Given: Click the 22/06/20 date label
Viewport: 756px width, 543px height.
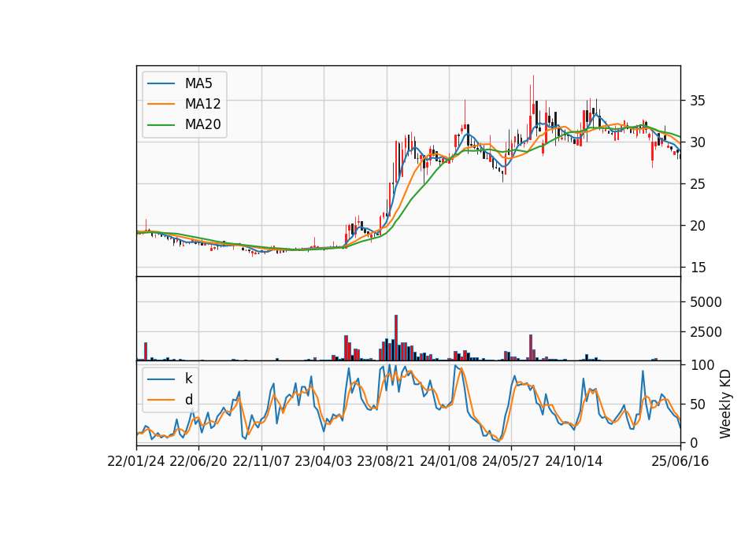Looking at the screenshot, I should [198, 461].
